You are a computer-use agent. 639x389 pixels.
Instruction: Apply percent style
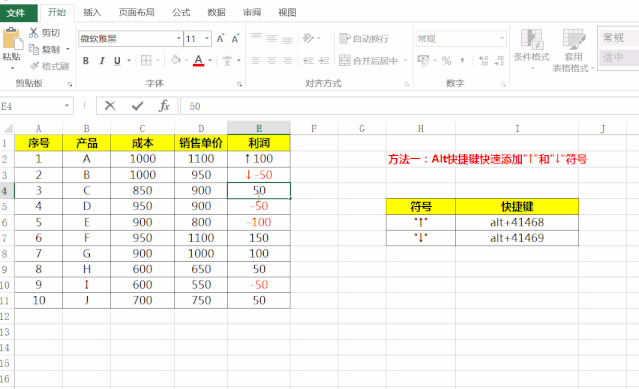pyautogui.click(x=447, y=61)
